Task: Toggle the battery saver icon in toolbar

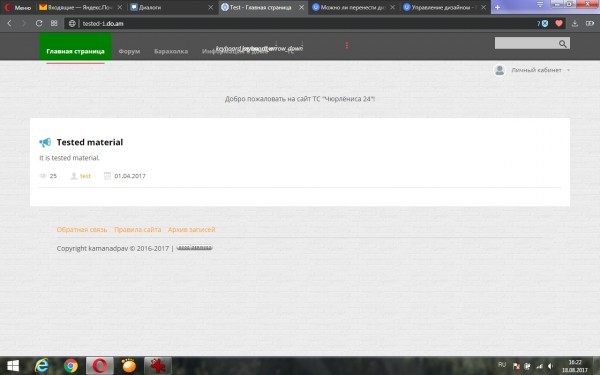Action: [590, 23]
